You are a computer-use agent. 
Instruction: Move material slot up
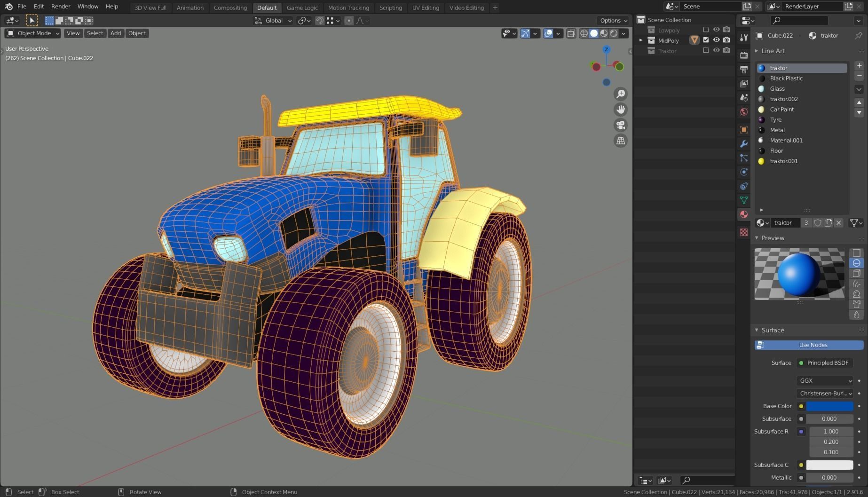click(x=859, y=102)
